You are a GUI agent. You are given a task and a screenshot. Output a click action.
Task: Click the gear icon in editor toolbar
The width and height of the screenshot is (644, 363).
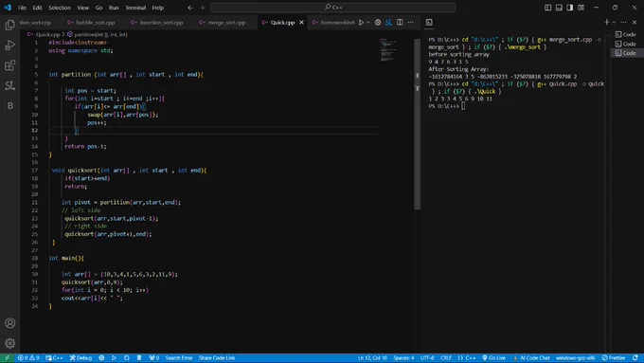tap(378, 22)
